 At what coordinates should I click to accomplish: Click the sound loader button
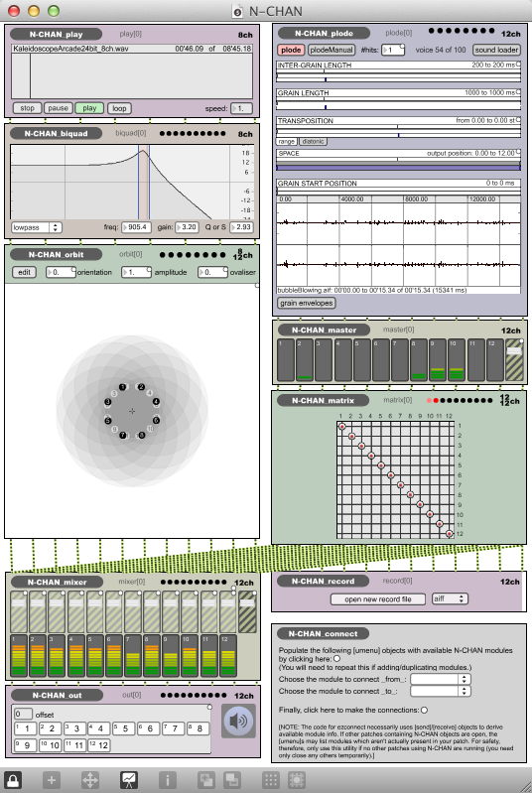click(496, 50)
